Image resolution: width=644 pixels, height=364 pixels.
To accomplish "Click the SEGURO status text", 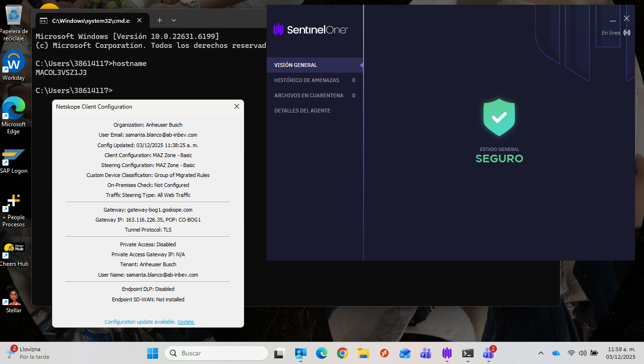I will pyautogui.click(x=499, y=159).
